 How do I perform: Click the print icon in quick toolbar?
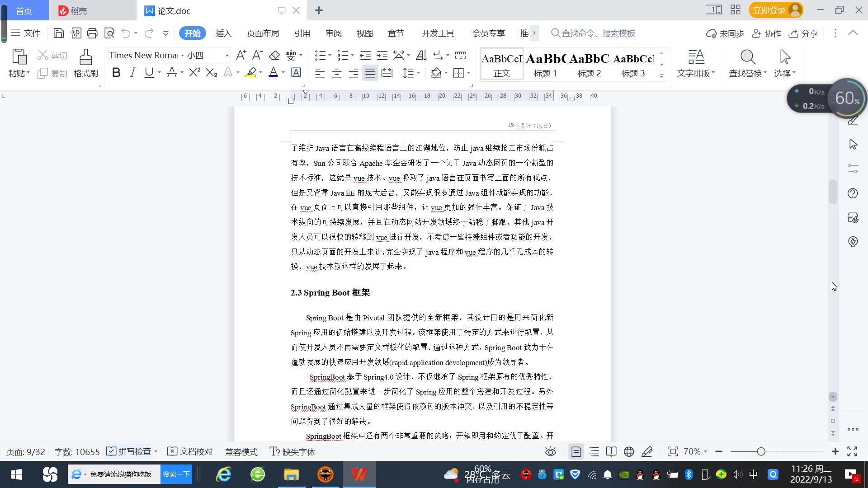(x=92, y=33)
